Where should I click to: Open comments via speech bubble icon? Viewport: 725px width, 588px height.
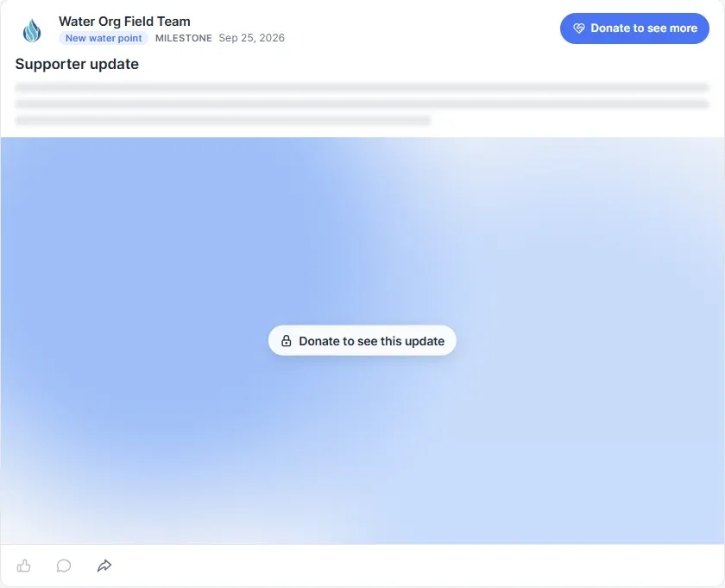click(64, 566)
